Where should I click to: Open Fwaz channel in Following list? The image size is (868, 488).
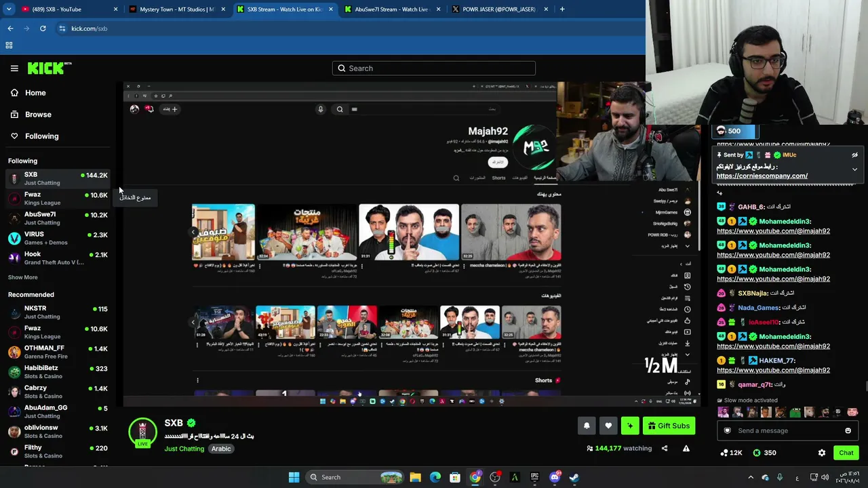[x=57, y=199]
